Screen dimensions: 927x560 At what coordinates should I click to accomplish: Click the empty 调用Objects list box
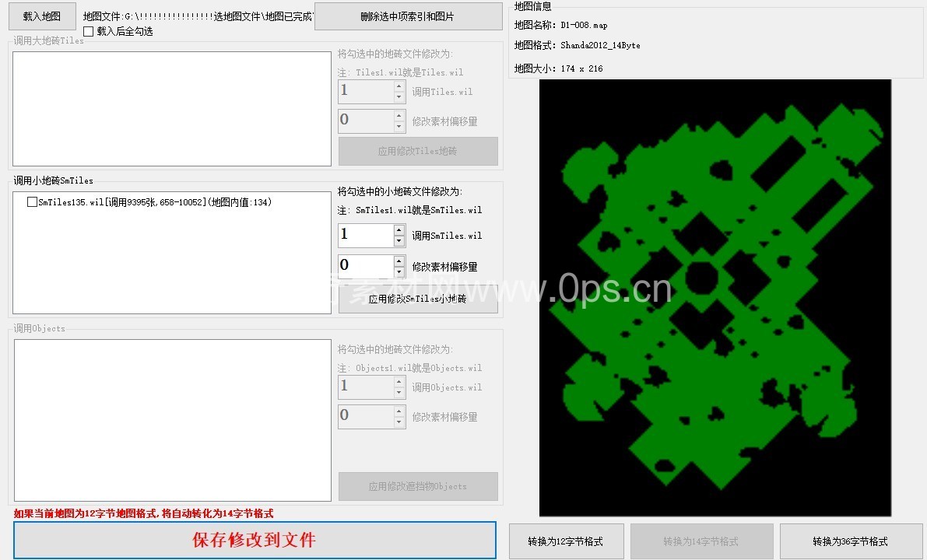coord(172,420)
